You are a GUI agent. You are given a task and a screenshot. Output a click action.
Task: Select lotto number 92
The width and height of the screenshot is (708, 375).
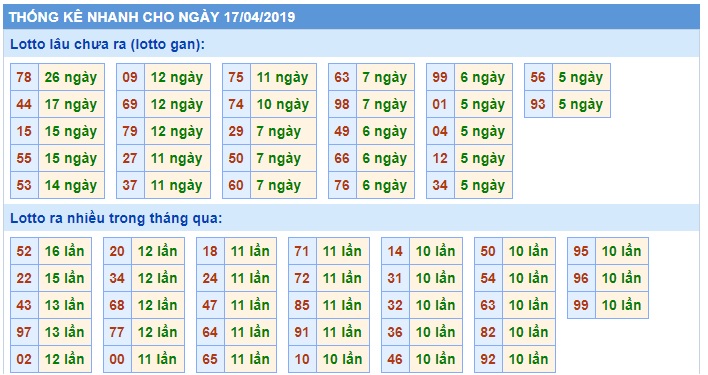pos(488,359)
